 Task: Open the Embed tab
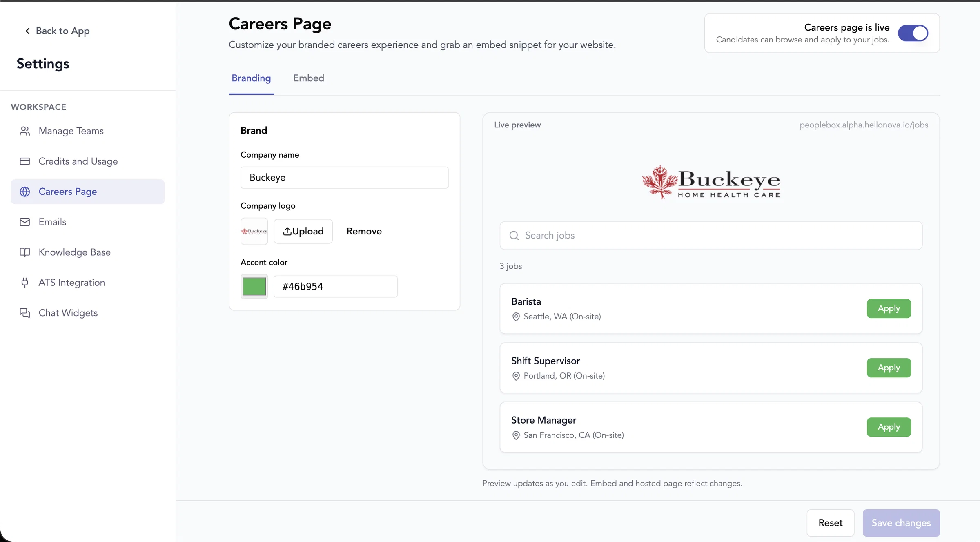(309, 78)
